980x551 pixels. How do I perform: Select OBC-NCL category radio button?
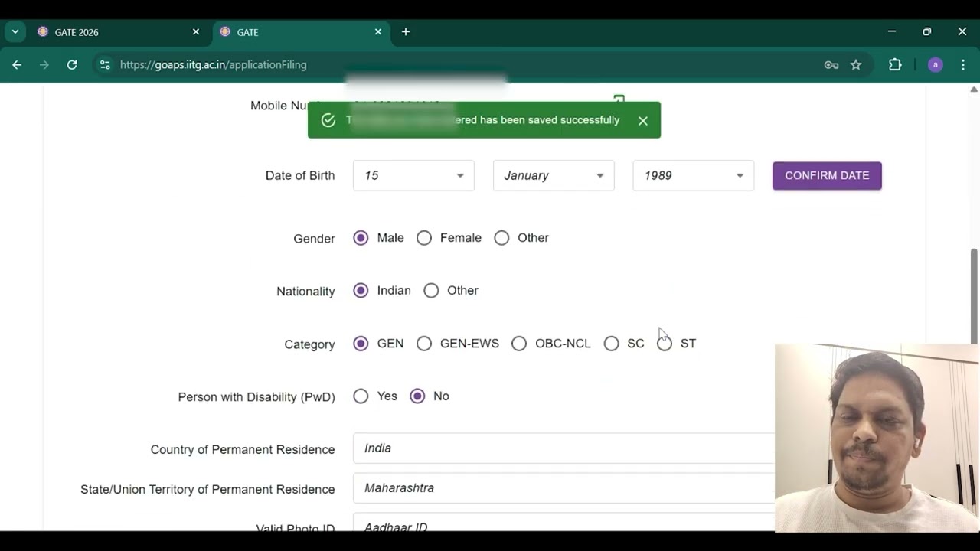[x=519, y=344]
